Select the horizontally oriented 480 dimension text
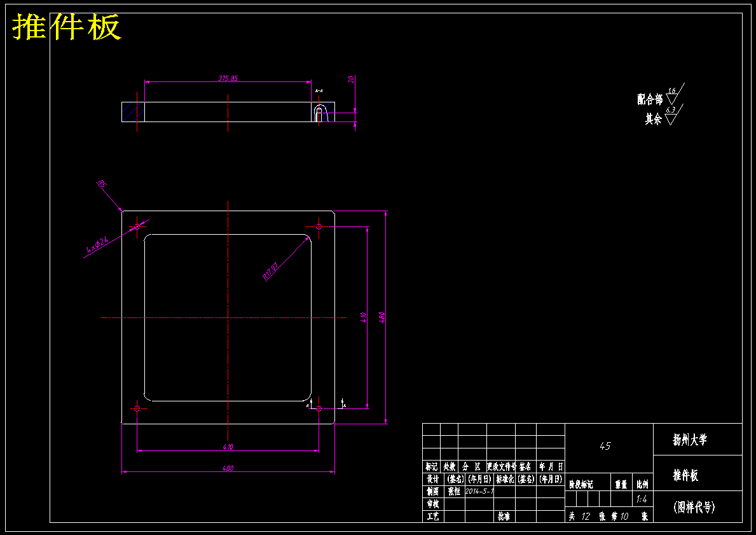Image resolution: width=756 pixels, height=535 pixels. [228, 468]
